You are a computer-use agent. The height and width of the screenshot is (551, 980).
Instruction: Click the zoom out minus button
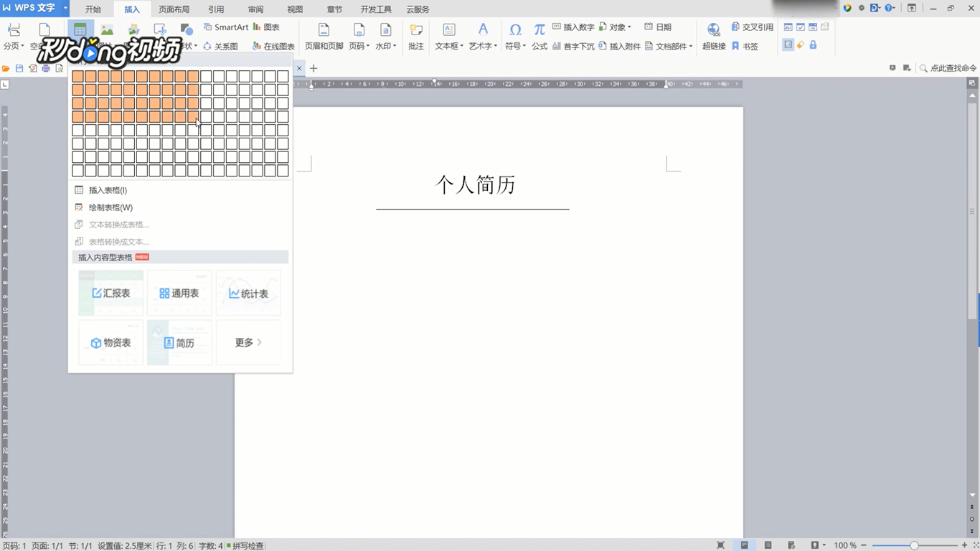coord(864,545)
